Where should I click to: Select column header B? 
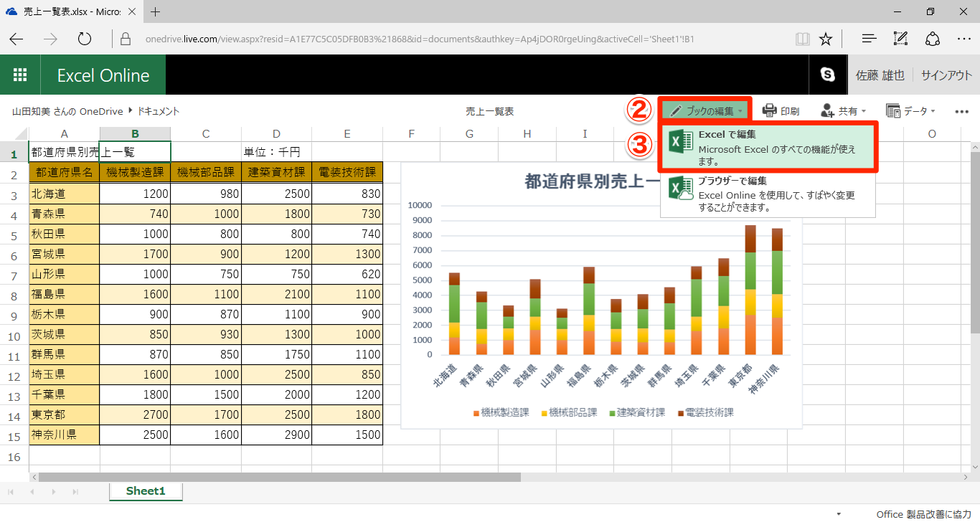tap(135, 134)
